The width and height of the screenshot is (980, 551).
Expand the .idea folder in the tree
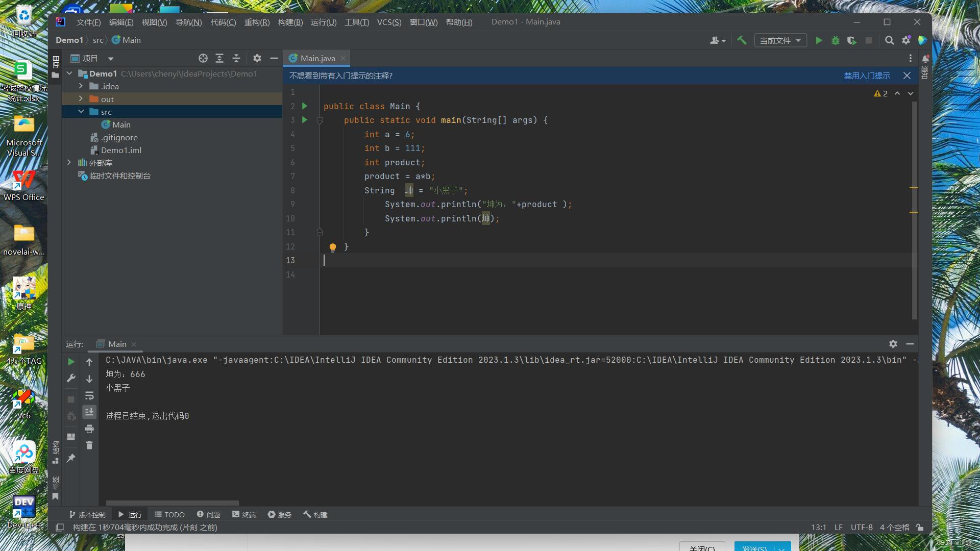[81, 86]
